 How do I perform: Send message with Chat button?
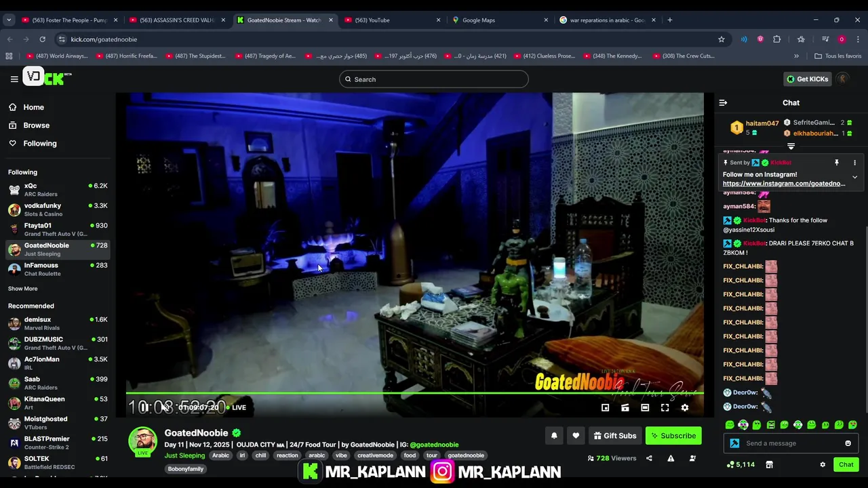point(846,464)
